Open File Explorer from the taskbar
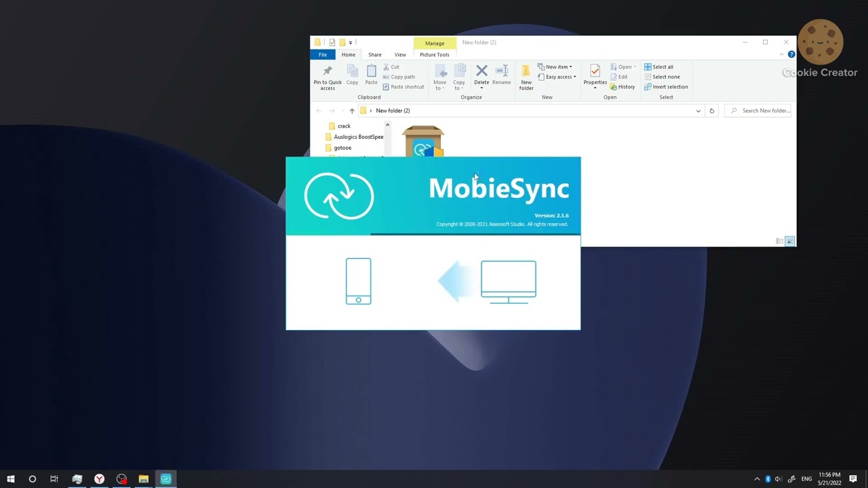This screenshot has width=868, height=488. point(144,479)
